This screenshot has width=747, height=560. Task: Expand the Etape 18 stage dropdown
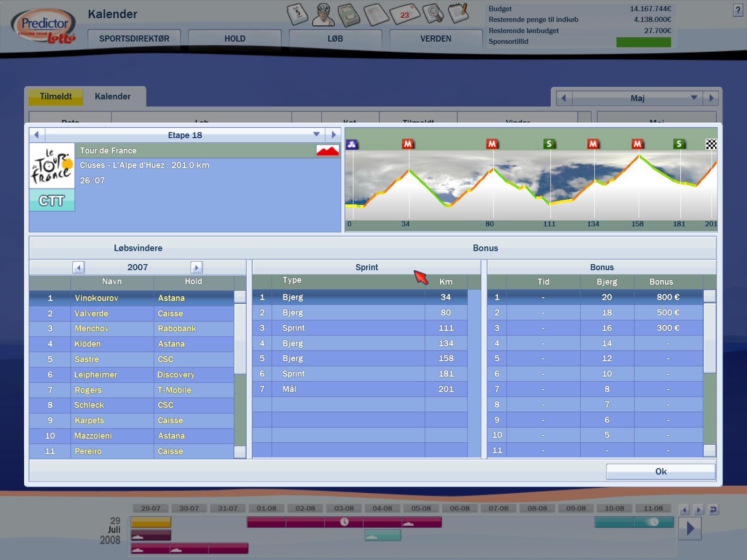click(316, 135)
